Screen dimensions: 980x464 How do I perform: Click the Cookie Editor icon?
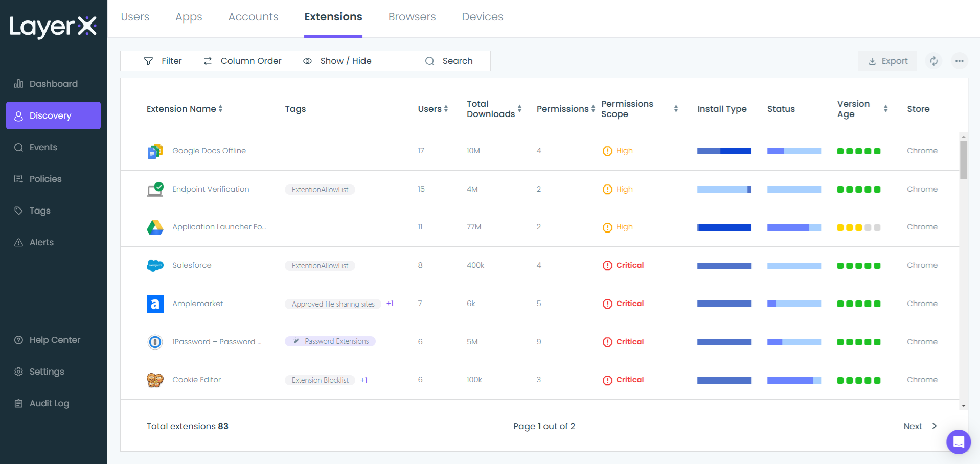point(155,380)
